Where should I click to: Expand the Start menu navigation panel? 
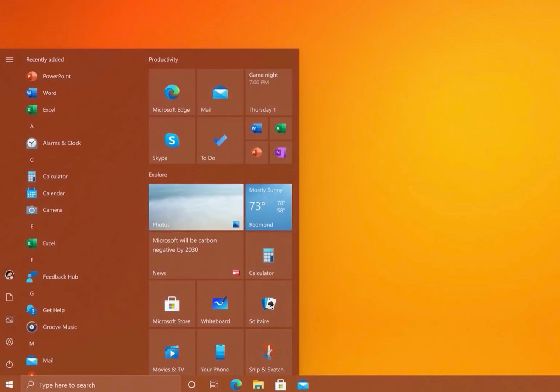[x=9, y=59]
